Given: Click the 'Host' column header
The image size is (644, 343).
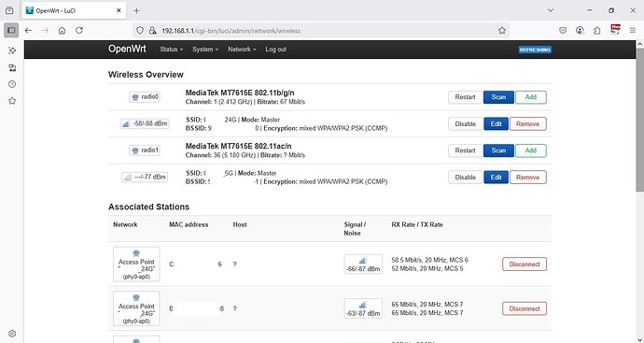Looking at the screenshot, I should click(240, 224).
